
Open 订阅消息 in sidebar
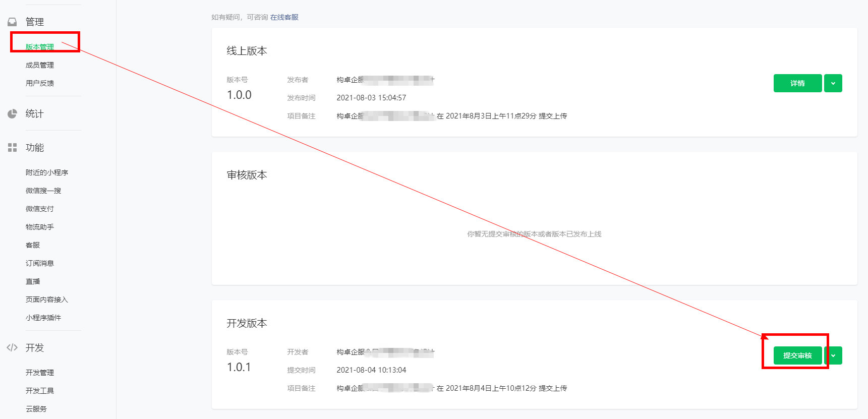(x=40, y=263)
